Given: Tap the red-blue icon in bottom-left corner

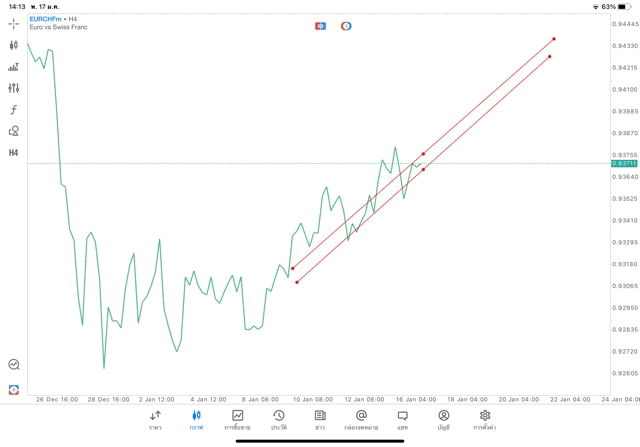Looking at the screenshot, I should pyautogui.click(x=14, y=388).
